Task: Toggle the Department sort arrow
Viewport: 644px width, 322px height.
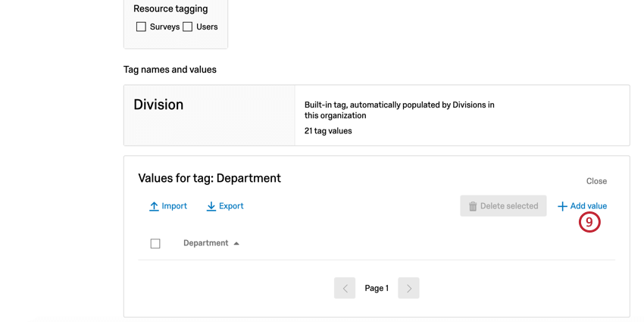Action: point(236,243)
